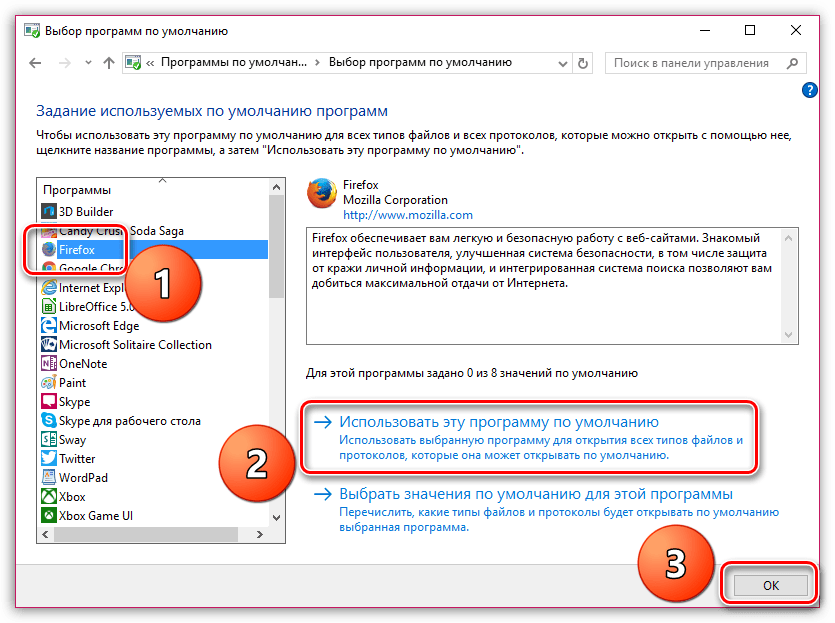Click the LibreOffice icon in list
The width and height of the screenshot is (835, 623).
[x=49, y=307]
